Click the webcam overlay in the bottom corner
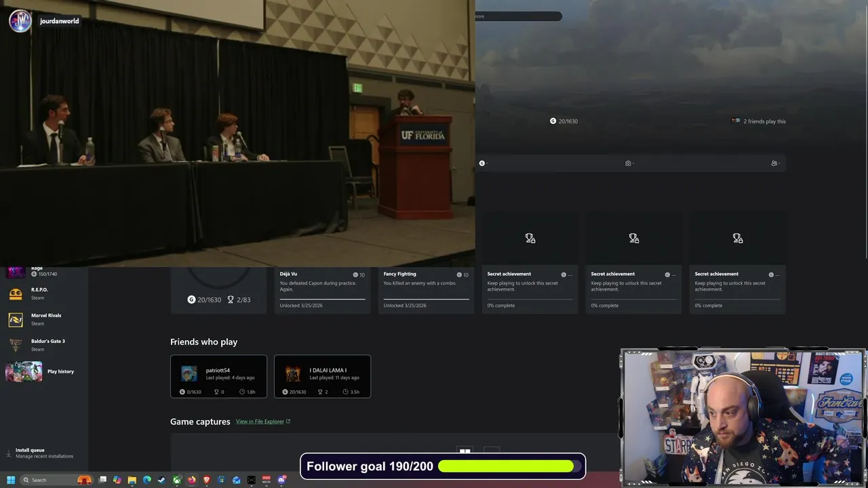868x488 pixels. [x=743, y=418]
